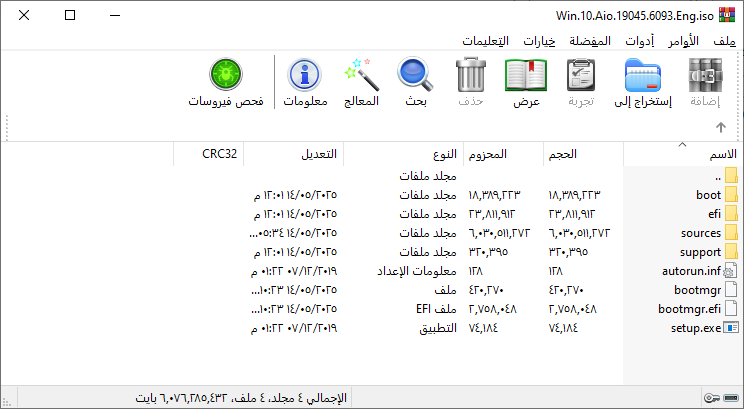Click the parent folder ".." icon
Image resolution: width=744 pixels, height=409 pixels.
(731, 176)
